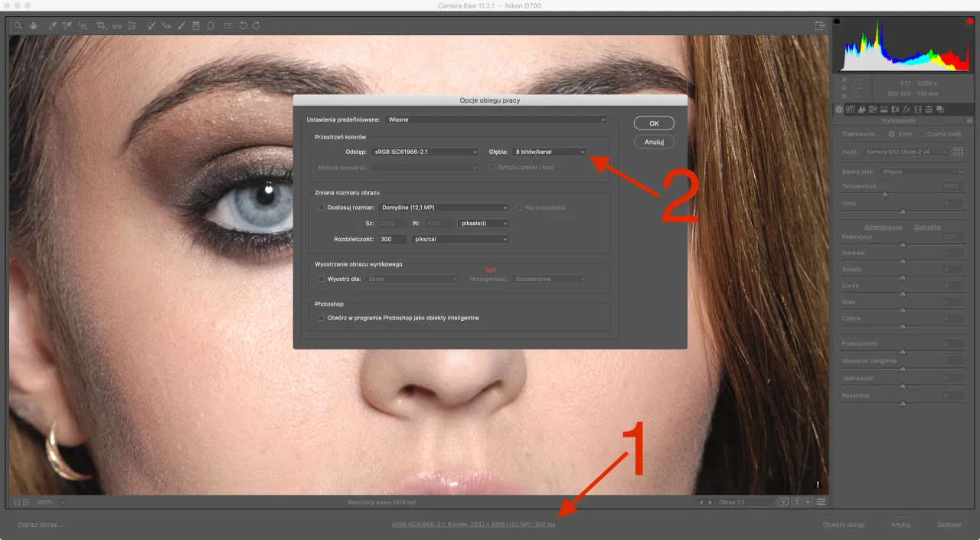Select the Adjustment Brush tool
The image size is (980, 540).
[181, 25]
